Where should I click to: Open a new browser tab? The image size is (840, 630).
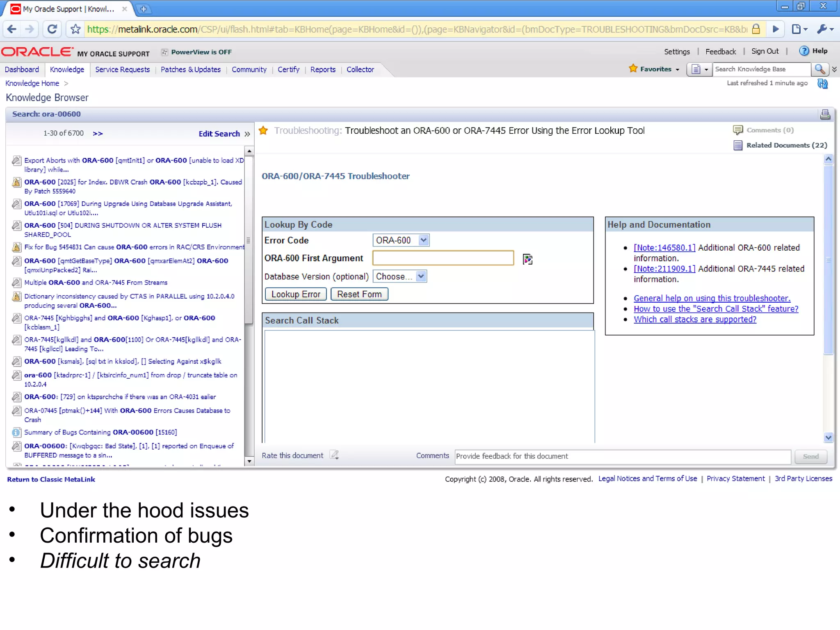click(x=144, y=9)
